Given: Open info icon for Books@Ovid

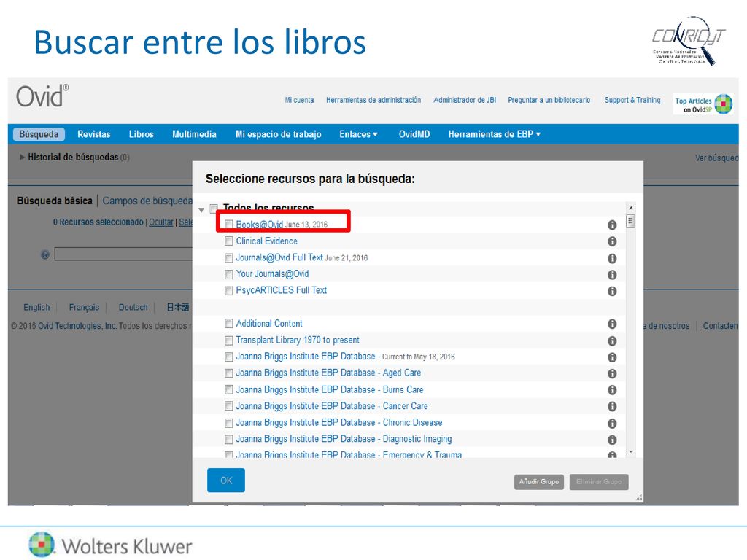Looking at the screenshot, I should [612, 225].
